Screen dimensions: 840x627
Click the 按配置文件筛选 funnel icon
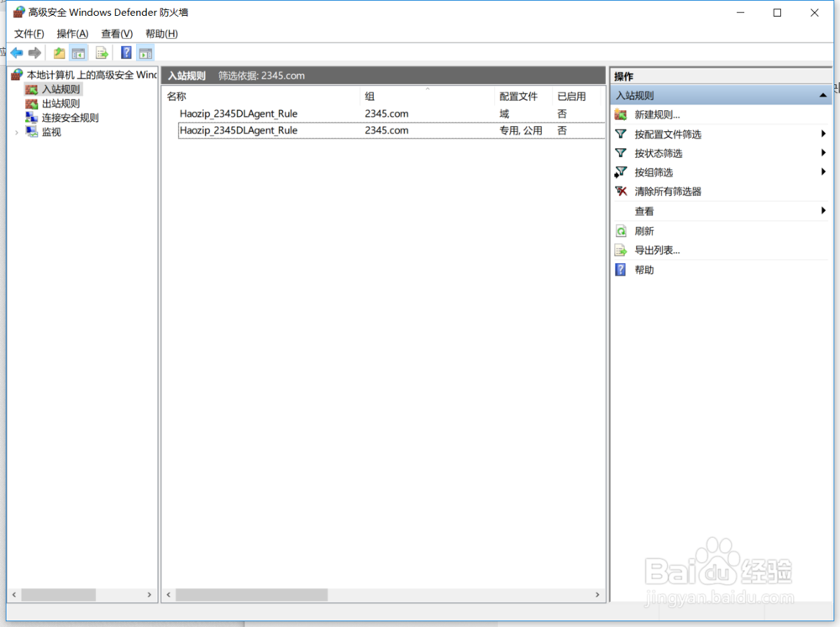tap(621, 134)
